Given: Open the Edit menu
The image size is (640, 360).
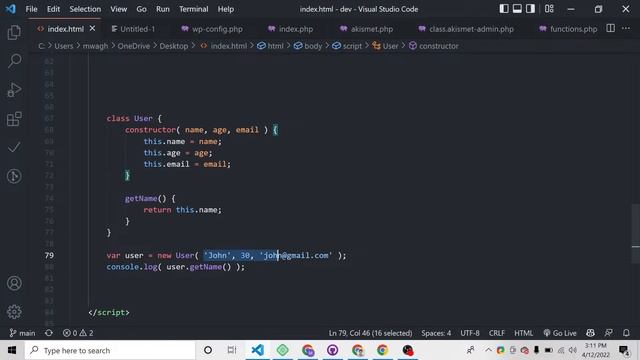Looking at the screenshot, I should (x=53, y=9).
